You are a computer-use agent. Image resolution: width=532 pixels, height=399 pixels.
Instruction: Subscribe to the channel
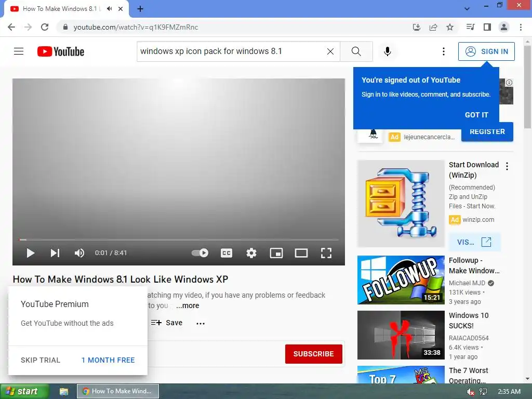click(x=313, y=354)
